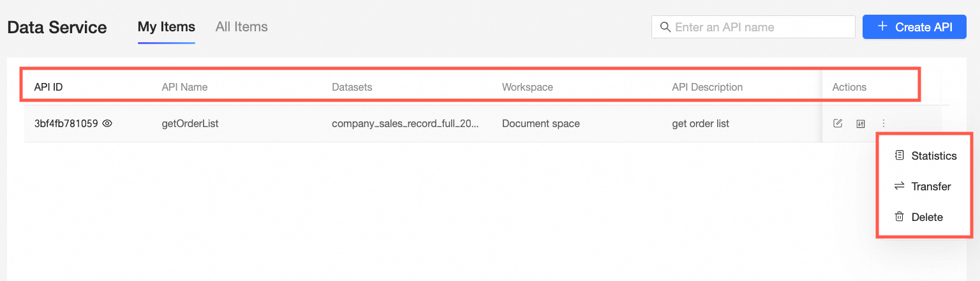Click the API Name column header
This screenshot has height=281, width=980.
pos(184,87)
